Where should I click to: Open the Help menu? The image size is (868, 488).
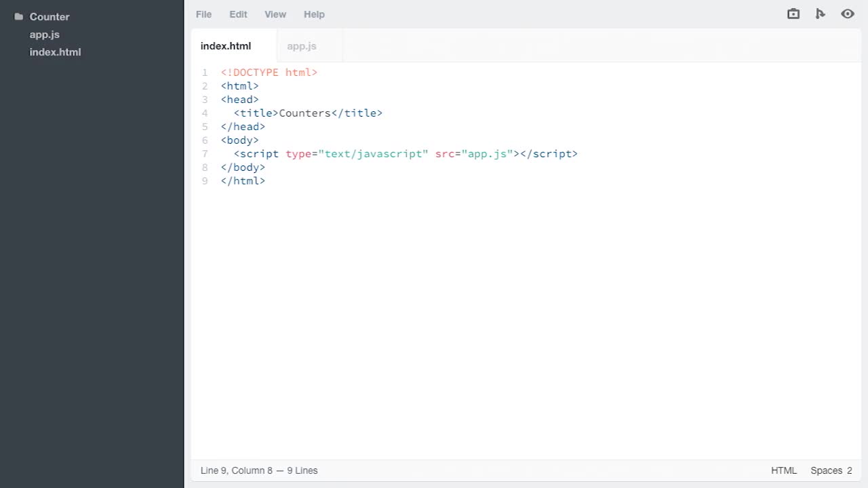tap(314, 14)
